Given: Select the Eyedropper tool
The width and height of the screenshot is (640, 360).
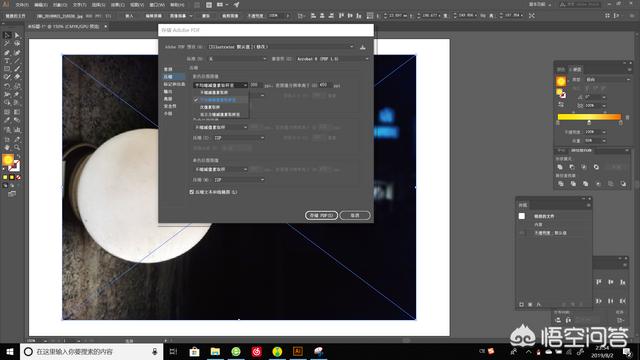Looking at the screenshot, I should (7, 120).
